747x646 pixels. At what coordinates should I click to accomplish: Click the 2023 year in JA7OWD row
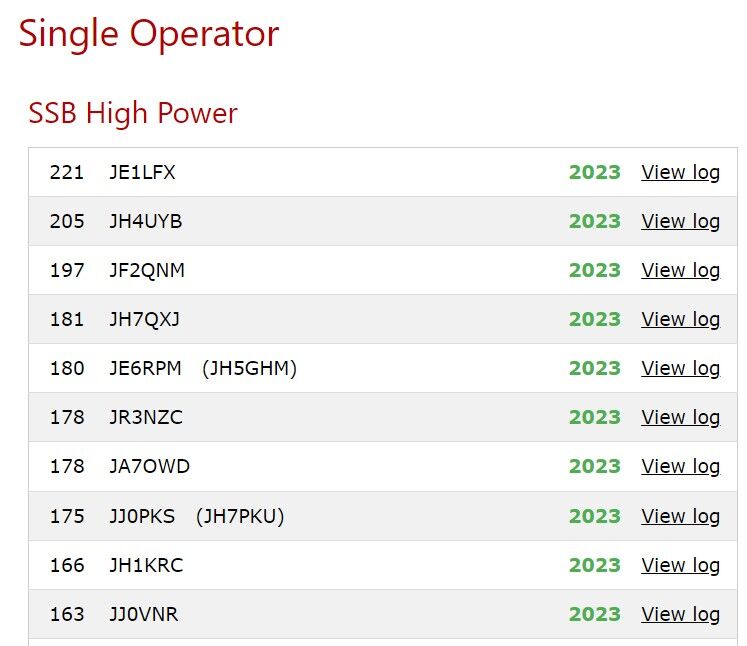click(x=595, y=467)
